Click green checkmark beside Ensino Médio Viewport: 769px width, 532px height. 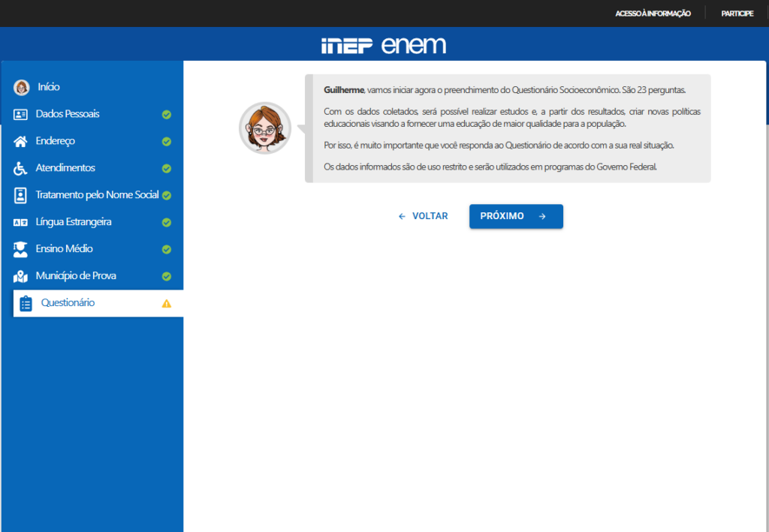(x=167, y=249)
